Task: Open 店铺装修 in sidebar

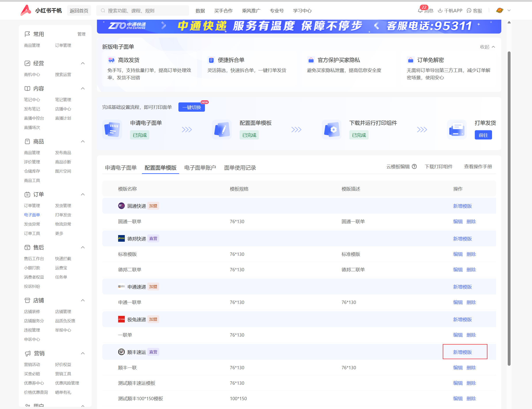Action: click(32, 311)
